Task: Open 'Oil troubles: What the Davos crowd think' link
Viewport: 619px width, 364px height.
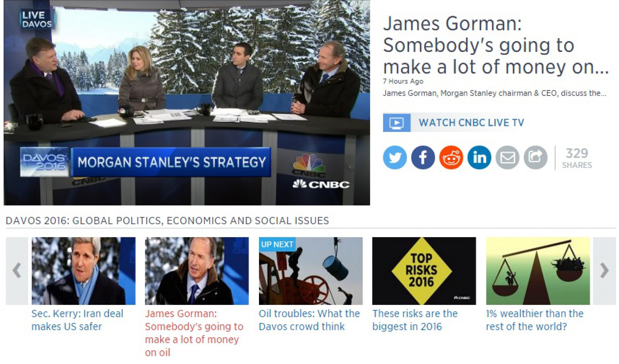Action: [x=309, y=320]
